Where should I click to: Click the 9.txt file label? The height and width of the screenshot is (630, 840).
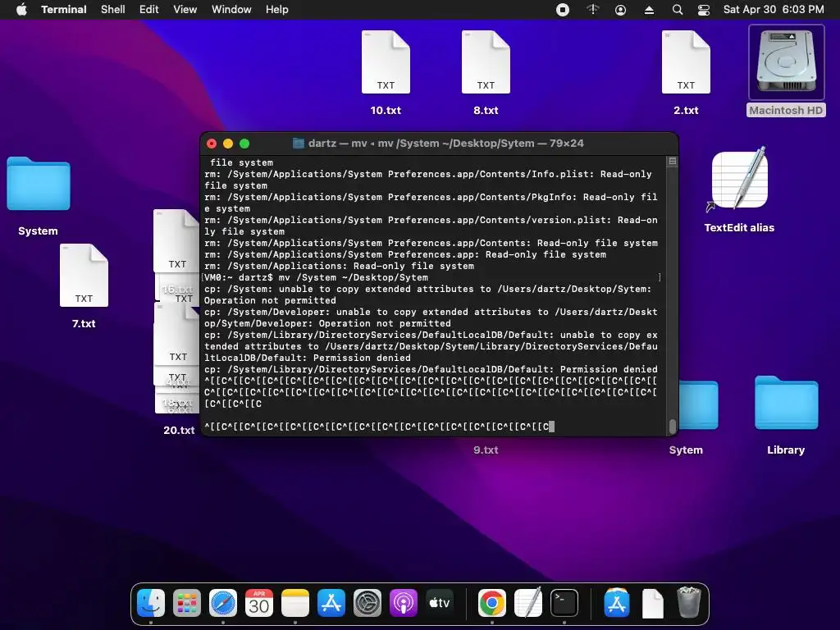(x=486, y=450)
